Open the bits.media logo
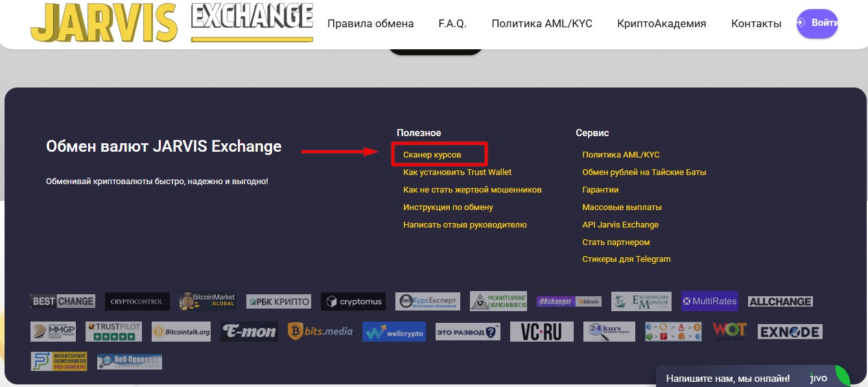This screenshot has height=387, width=868. (322, 331)
